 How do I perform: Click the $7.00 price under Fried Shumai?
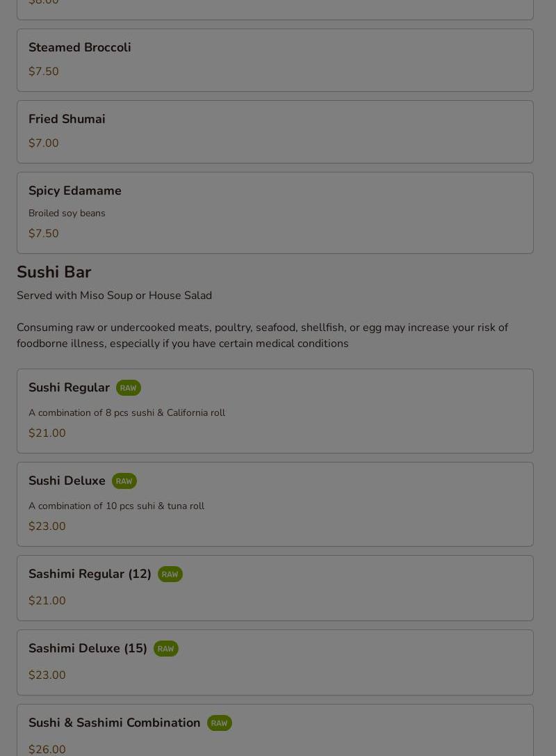pos(44,143)
